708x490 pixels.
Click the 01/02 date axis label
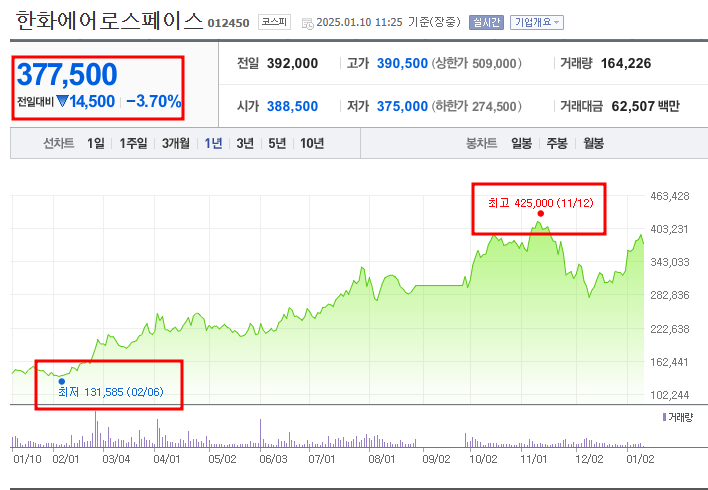point(640,459)
